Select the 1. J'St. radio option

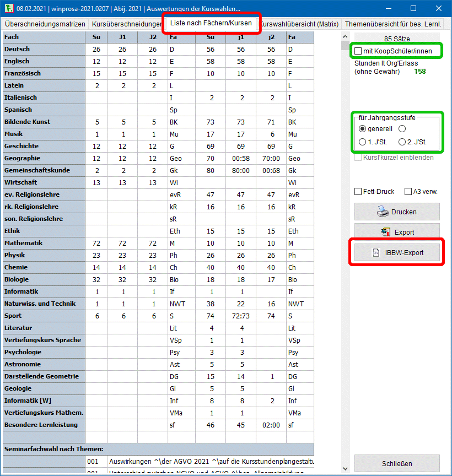(362, 142)
